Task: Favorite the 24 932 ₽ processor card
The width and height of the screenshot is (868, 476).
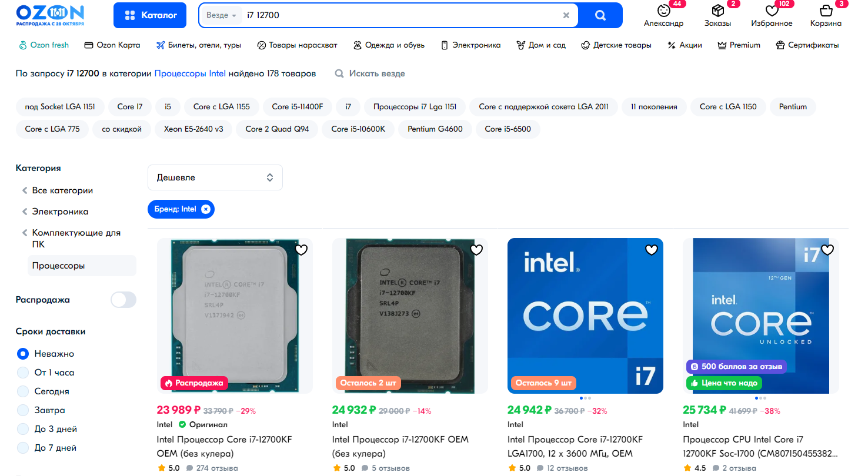Action: pyautogui.click(x=476, y=250)
